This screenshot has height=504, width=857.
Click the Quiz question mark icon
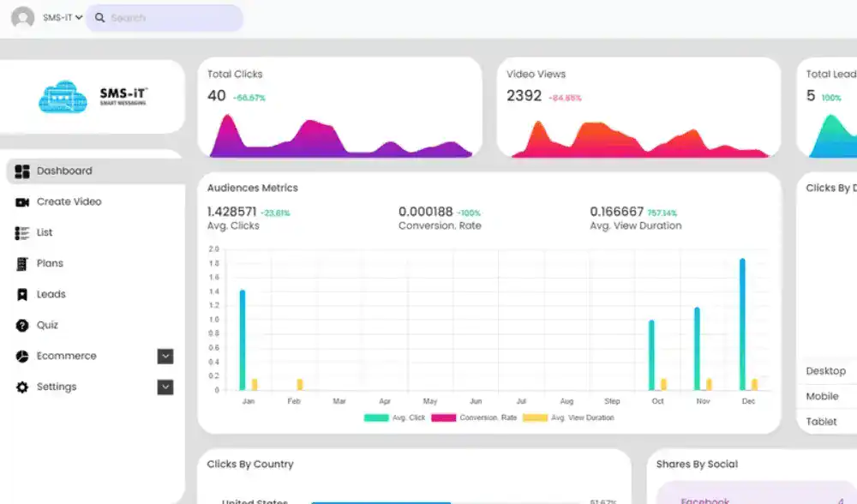click(22, 326)
